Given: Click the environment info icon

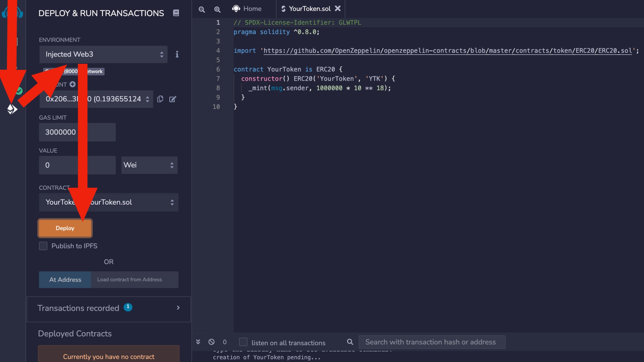Looking at the screenshot, I should [x=177, y=54].
